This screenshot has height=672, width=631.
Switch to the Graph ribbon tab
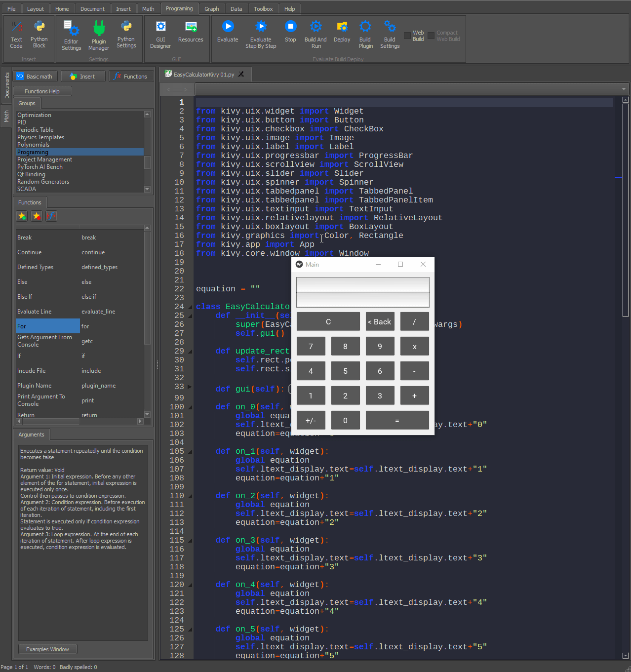tap(211, 9)
